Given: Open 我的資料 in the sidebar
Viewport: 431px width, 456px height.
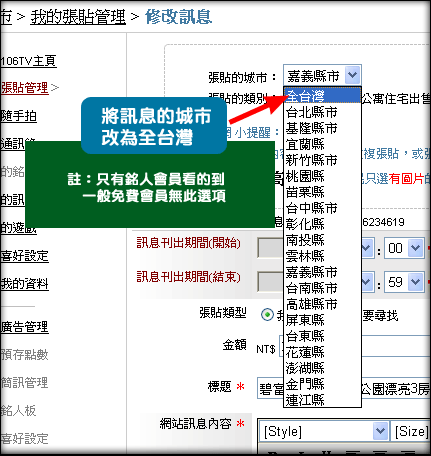Looking at the screenshot, I should [x=24, y=284].
